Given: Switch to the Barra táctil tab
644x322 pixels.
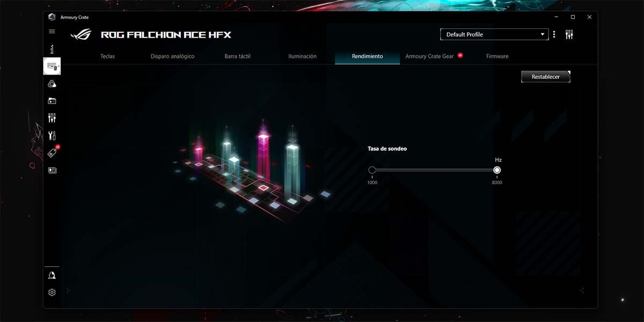Looking at the screenshot, I should tap(237, 56).
